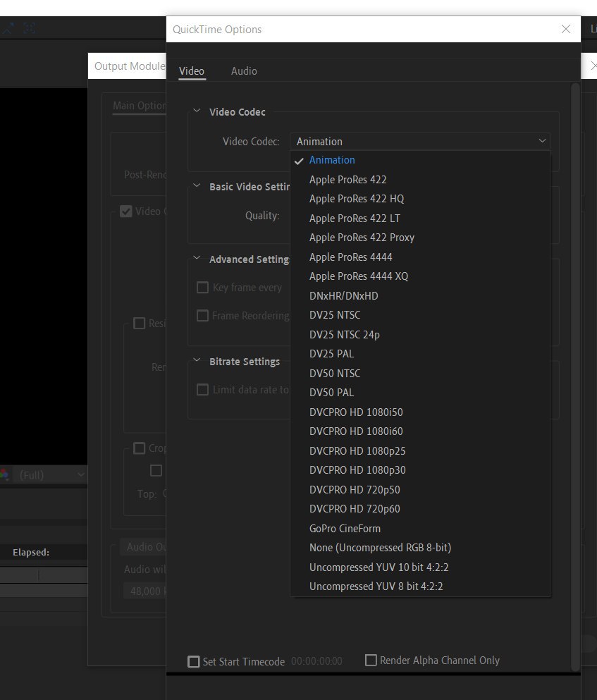Click the QuickTime Options vertical scrollbar
597x700 pixels.
tap(576, 376)
